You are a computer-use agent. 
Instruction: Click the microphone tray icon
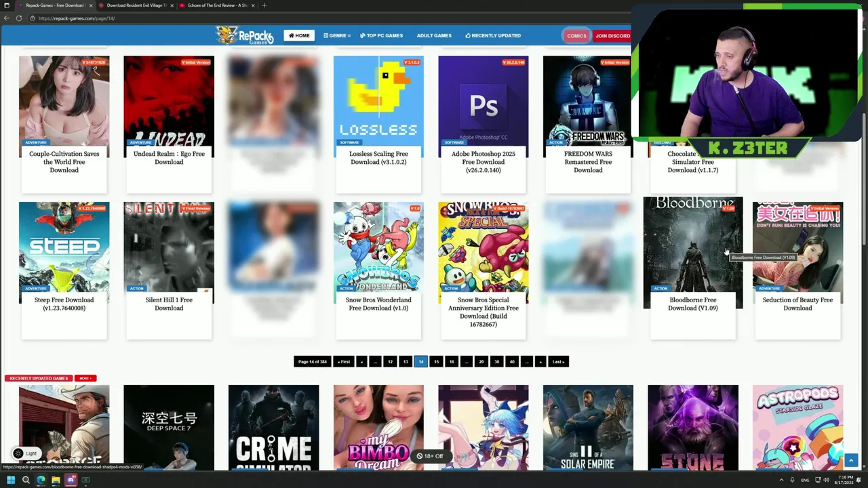[x=792, y=480]
